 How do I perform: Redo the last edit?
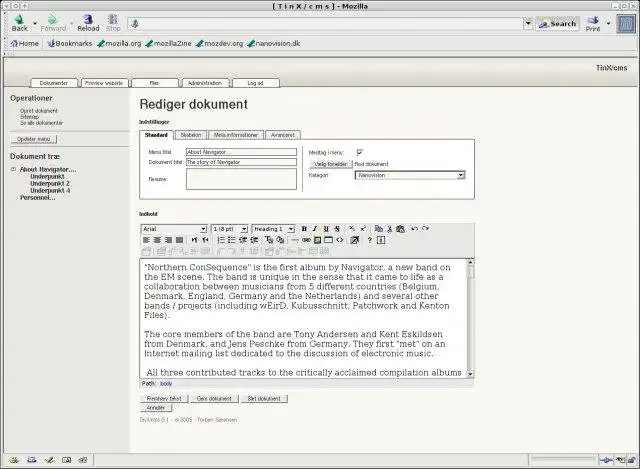coord(425,229)
